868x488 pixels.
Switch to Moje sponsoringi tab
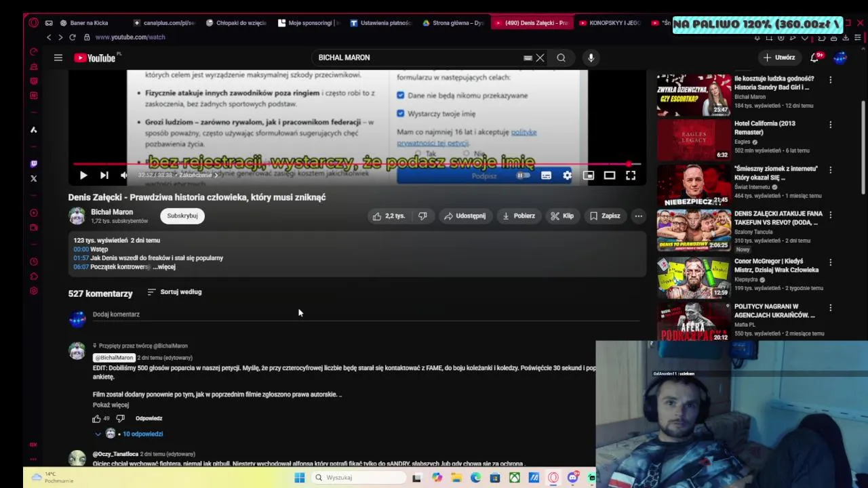pos(310,23)
